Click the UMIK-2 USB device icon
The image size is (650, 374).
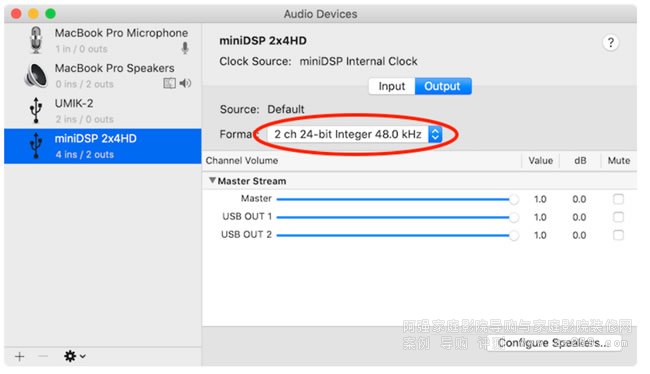tap(36, 111)
